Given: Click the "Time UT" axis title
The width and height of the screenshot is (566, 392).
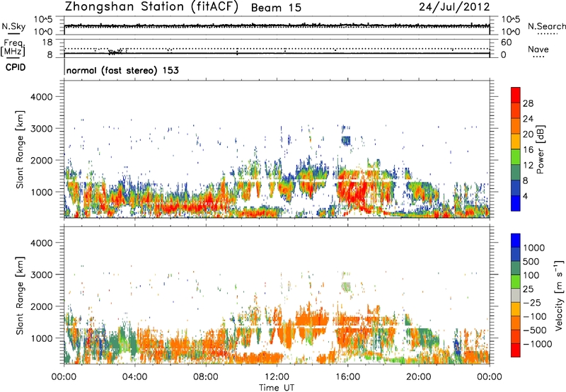Looking at the screenshot, I should pyautogui.click(x=277, y=388).
